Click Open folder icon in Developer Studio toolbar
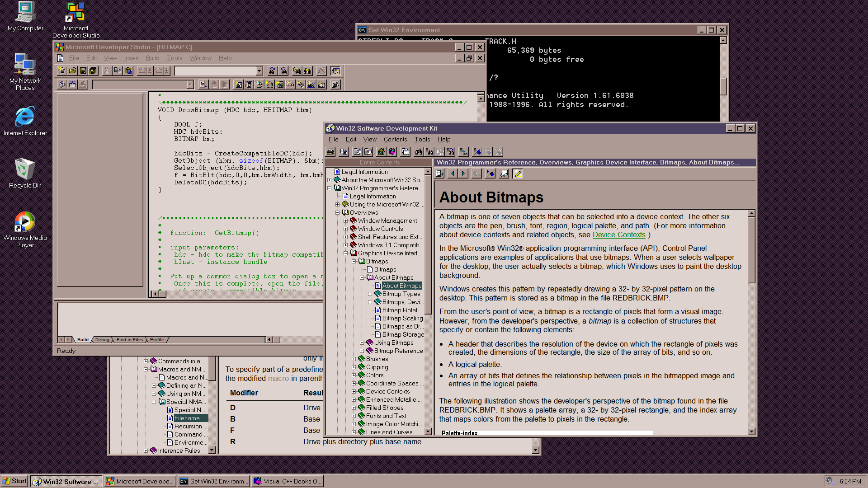868x488 pixels. click(x=72, y=71)
